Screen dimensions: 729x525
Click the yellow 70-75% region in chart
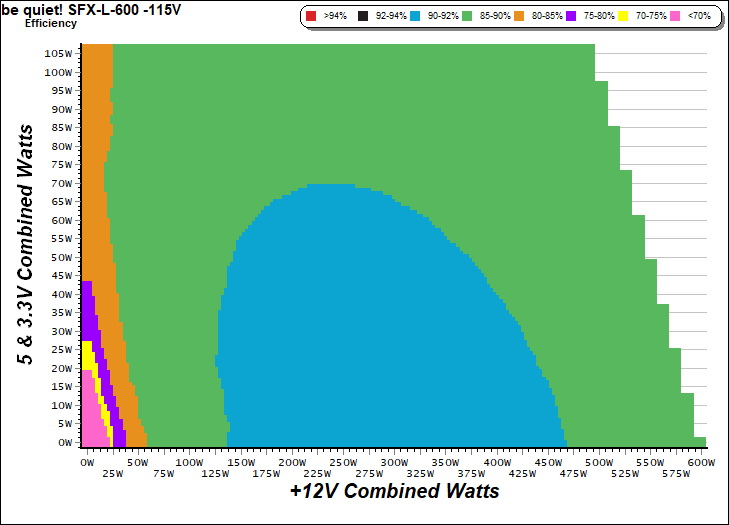coord(87,355)
